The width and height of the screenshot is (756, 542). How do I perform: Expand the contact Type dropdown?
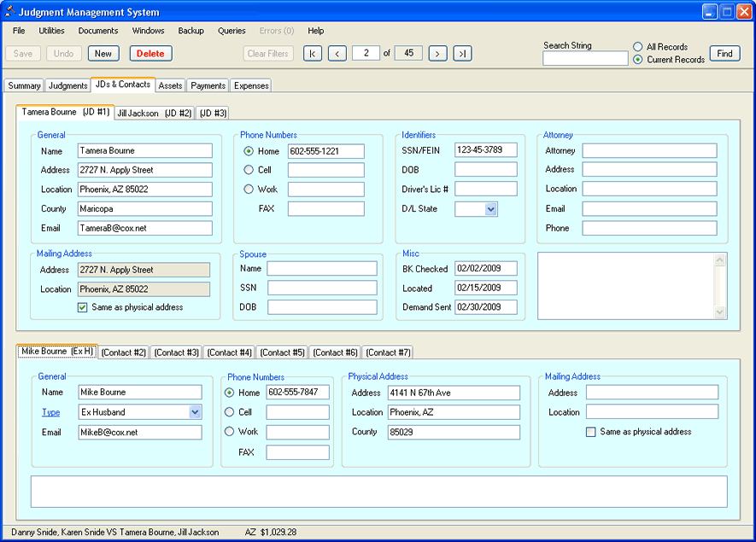pyautogui.click(x=195, y=412)
